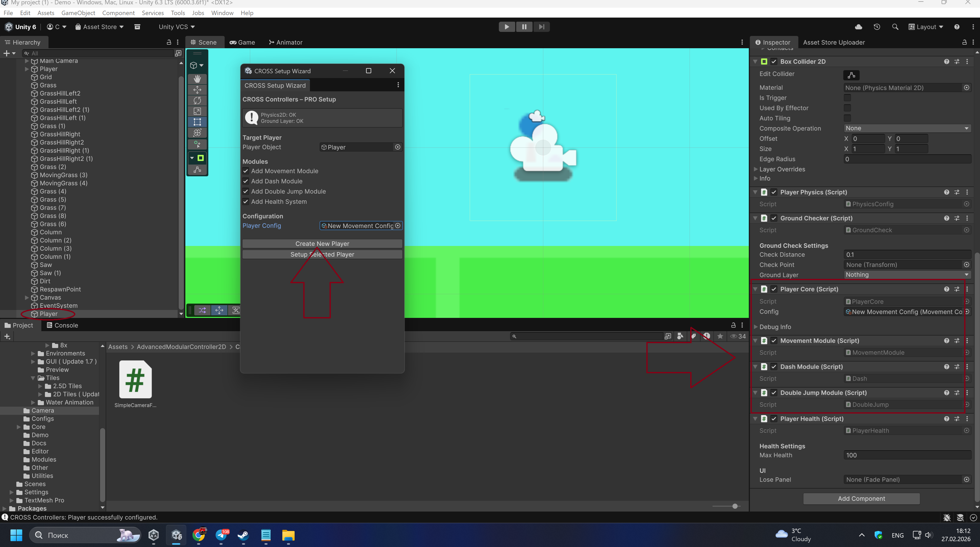Open the Ground Layer dropdown
Screen dimensions: 980x547
click(907, 275)
